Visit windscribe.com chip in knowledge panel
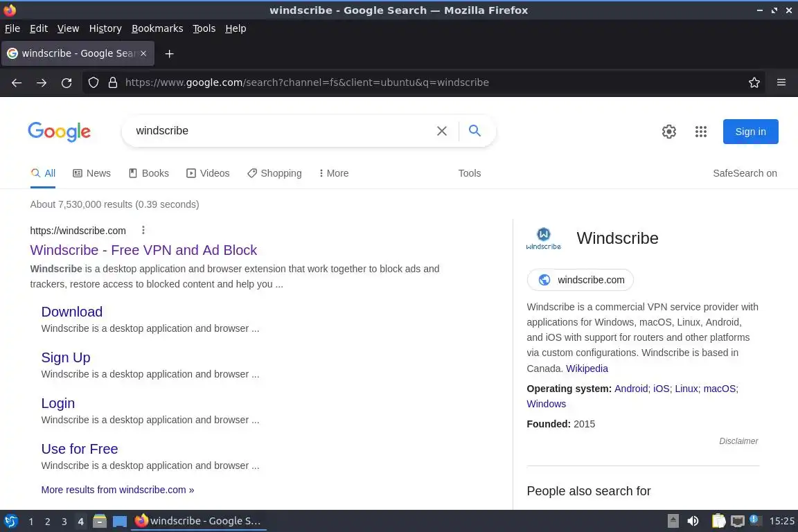Viewport: 798px width, 532px height. click(x=580, y=280)
